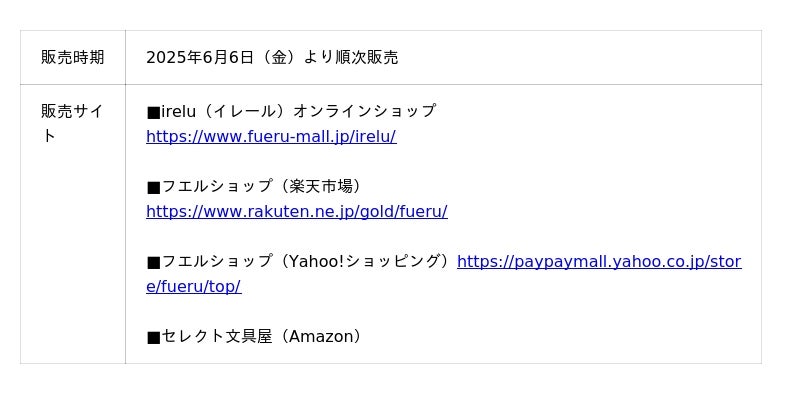Click the wrapped "e/fueru/top/" link portion

193,287
